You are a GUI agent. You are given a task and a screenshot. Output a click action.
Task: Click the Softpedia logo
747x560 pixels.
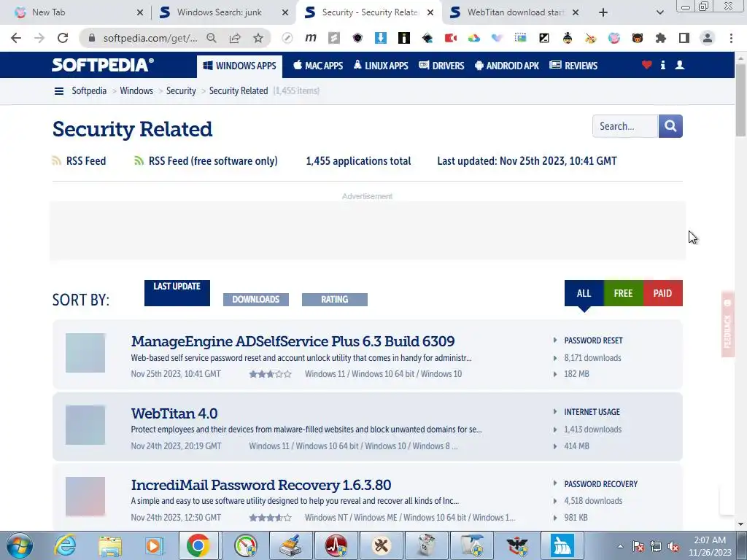click(x=103, y=65)
